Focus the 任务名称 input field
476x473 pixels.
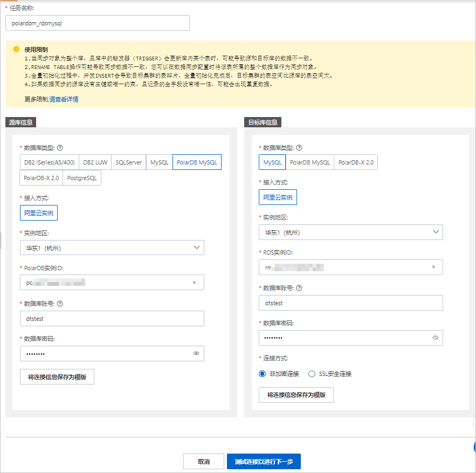pos(98,23)
